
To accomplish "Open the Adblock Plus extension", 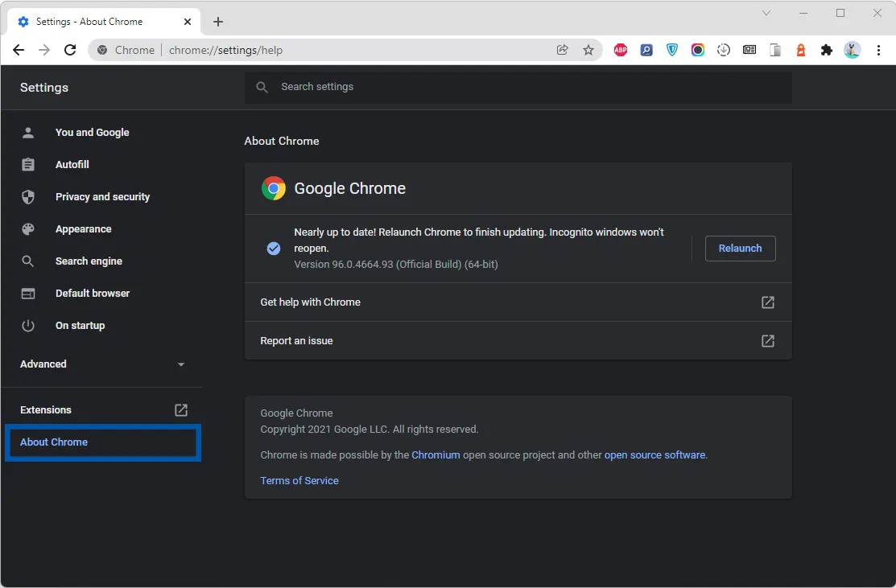I will 620,49.
